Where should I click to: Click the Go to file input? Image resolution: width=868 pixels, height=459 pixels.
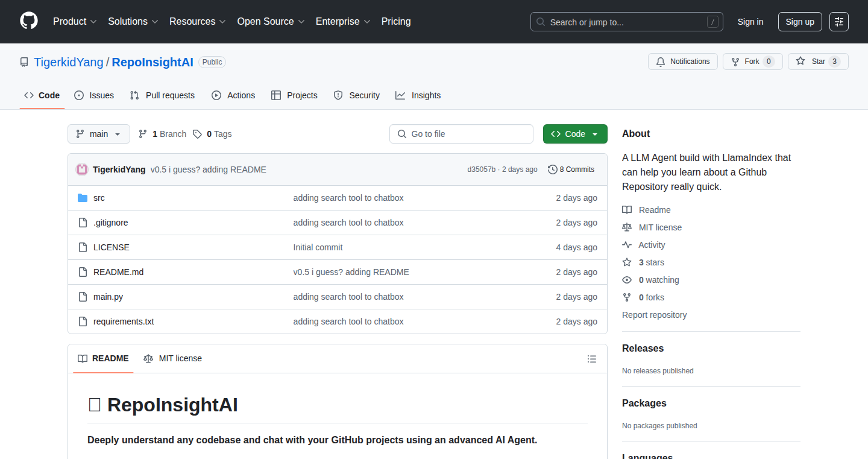(x=462, y=134)
